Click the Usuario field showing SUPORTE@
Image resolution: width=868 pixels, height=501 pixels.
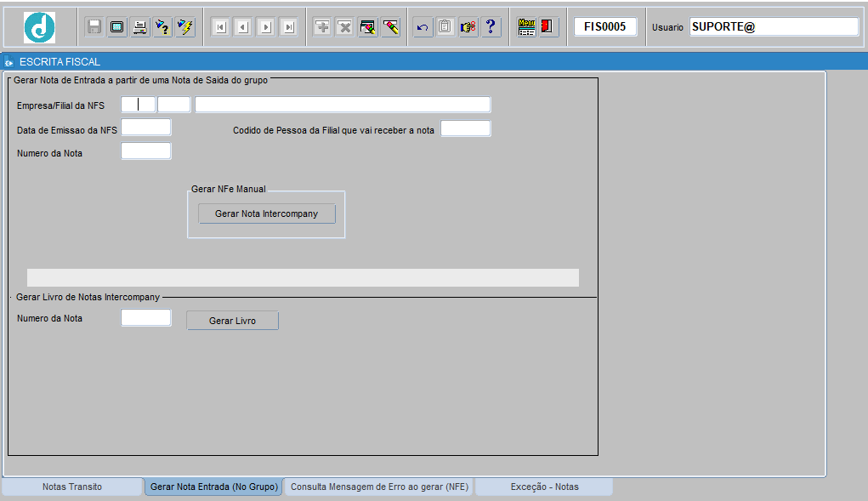coord(773,27)
